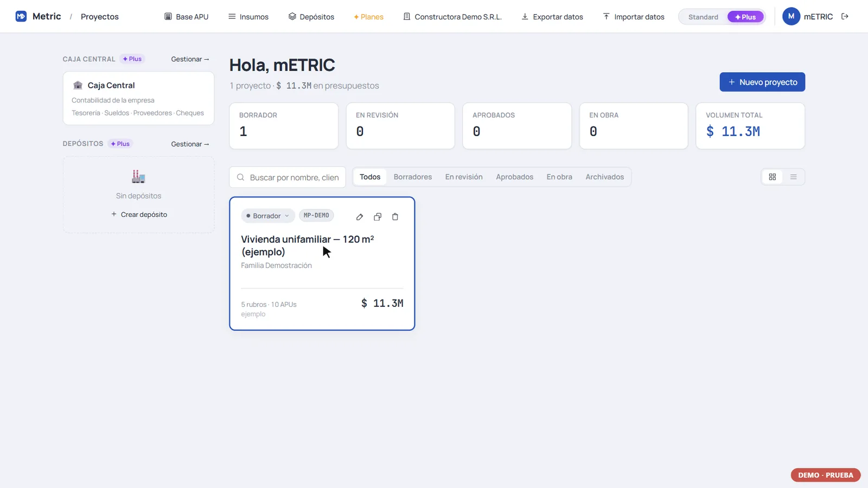Duplicate the Vivienda unifamiliar project
Image resolution: width=868 pixels, height=488 pixels.
[378, 217]
